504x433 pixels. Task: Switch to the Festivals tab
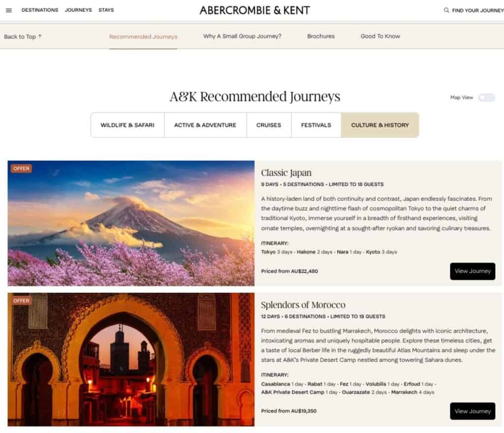click(x=316, y=125)
